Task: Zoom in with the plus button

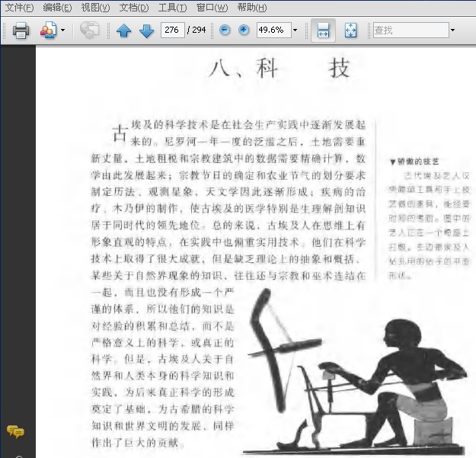Action: pyautogui.click(x=244, y=30)
